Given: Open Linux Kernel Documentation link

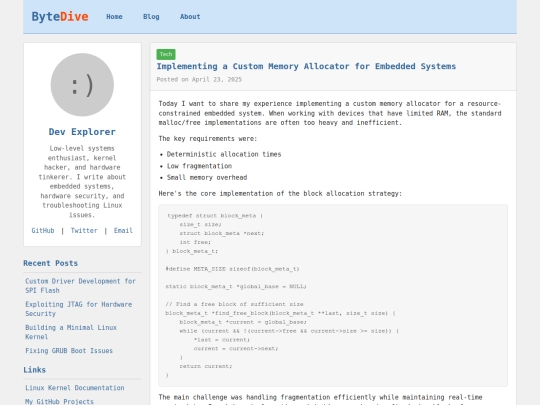Looking at the screenshot, I should (75, 388).
